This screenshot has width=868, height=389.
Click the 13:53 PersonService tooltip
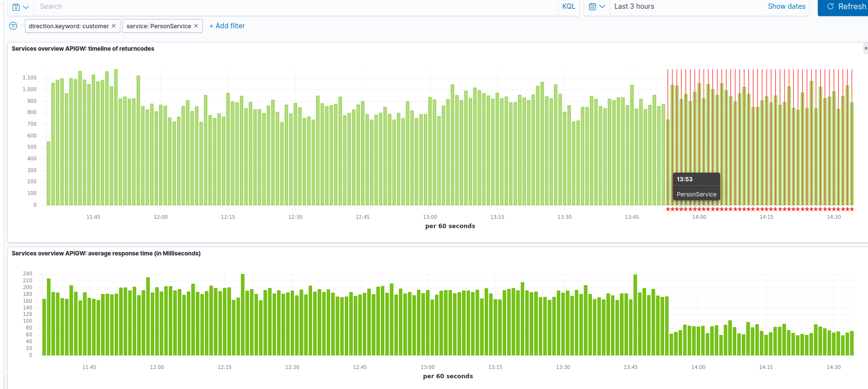(696, 187)
